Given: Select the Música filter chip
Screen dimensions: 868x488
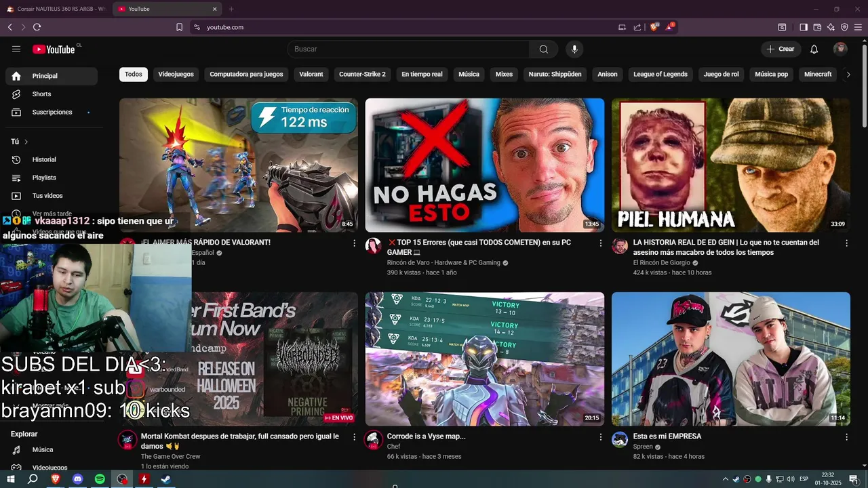Looking at the screenshot, I should point(469,75).
